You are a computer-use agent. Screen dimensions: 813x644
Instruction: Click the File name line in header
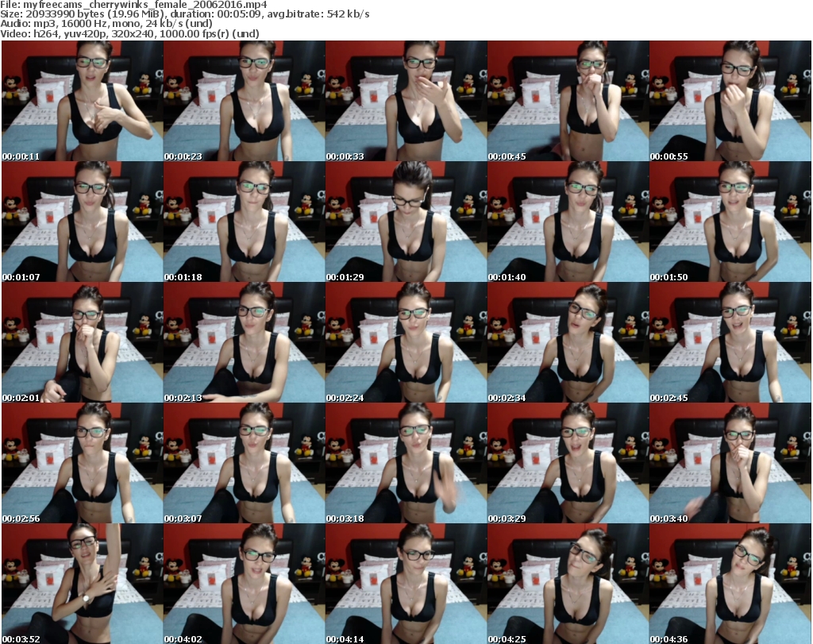pyautogui.click(x=133, y=4)
